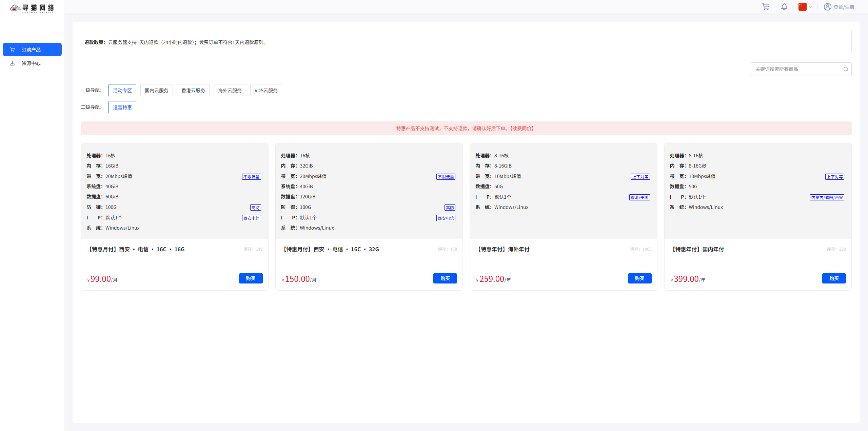Click price ¥150.00/月

click(299, 279)
